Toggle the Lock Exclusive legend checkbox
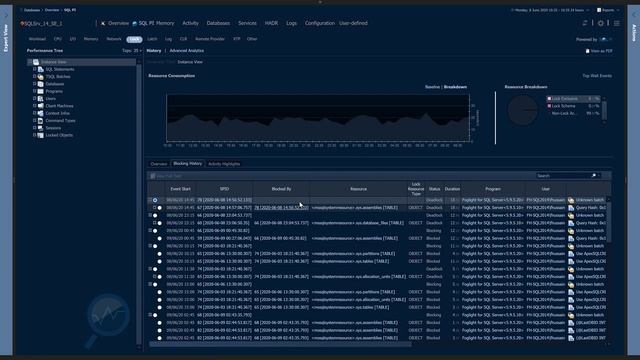The width and height of the screenshot is (640, 360). click(549, 99)
